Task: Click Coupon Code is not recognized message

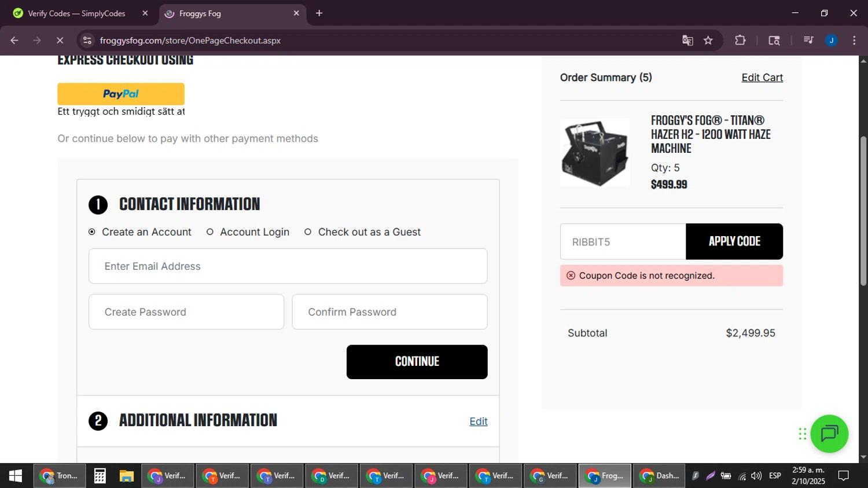Action: [x=646, y=276]
